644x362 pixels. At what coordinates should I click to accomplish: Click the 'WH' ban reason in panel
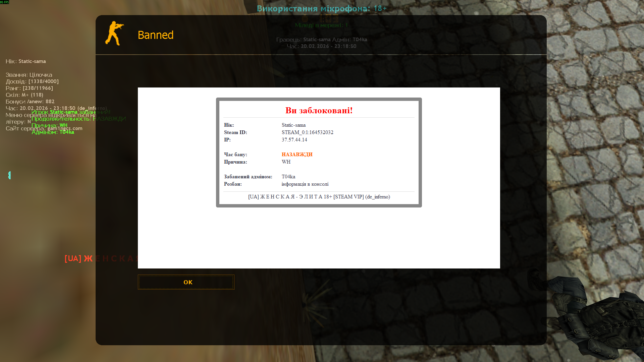(x=286, y=162)
